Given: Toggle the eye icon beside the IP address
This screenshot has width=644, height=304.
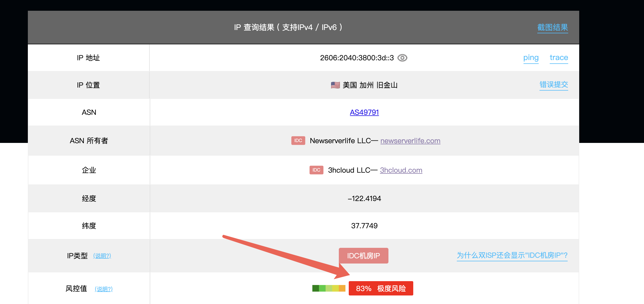Looking at the screenshot, I should (x=402, y=58).
